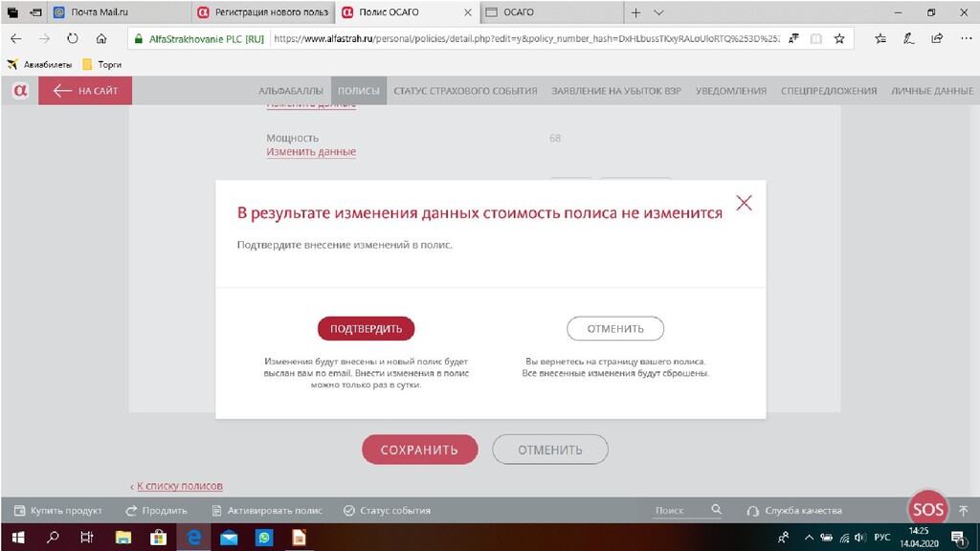The height and width of the screenshot is (551, 980).
Task: Click the scroll to top arrow
Action: tap(963, 511)
